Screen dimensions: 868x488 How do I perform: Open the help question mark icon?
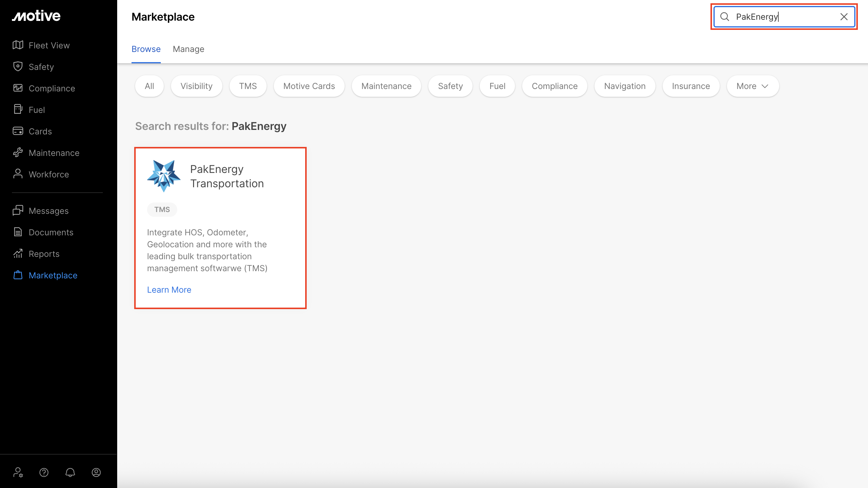(44, 472)
